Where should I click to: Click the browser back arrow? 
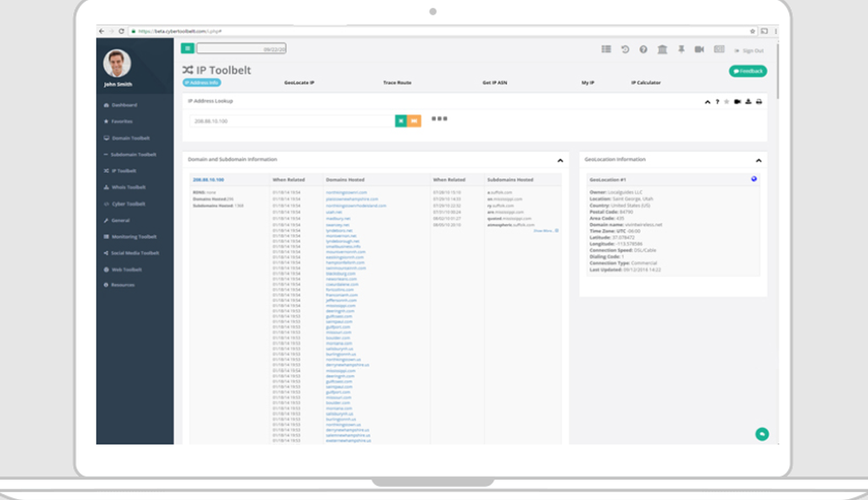(x=102, y=31)
